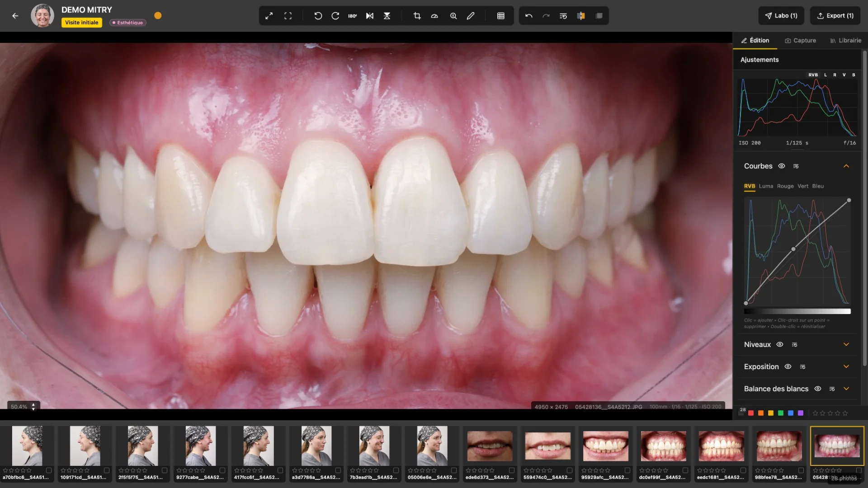Open thumbnail dc0ef99f retracted photo
Screen dimensions: 868x488
click(x=664, y=446)
